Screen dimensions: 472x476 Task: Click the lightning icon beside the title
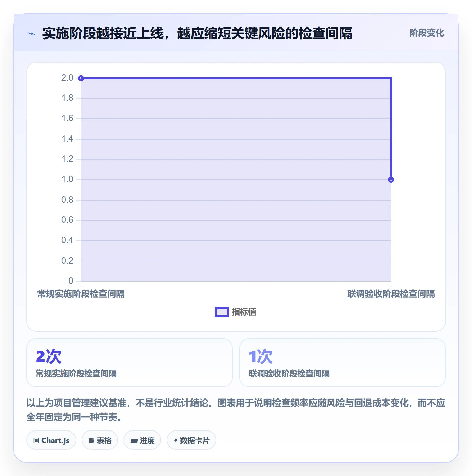tap(32, 34)
